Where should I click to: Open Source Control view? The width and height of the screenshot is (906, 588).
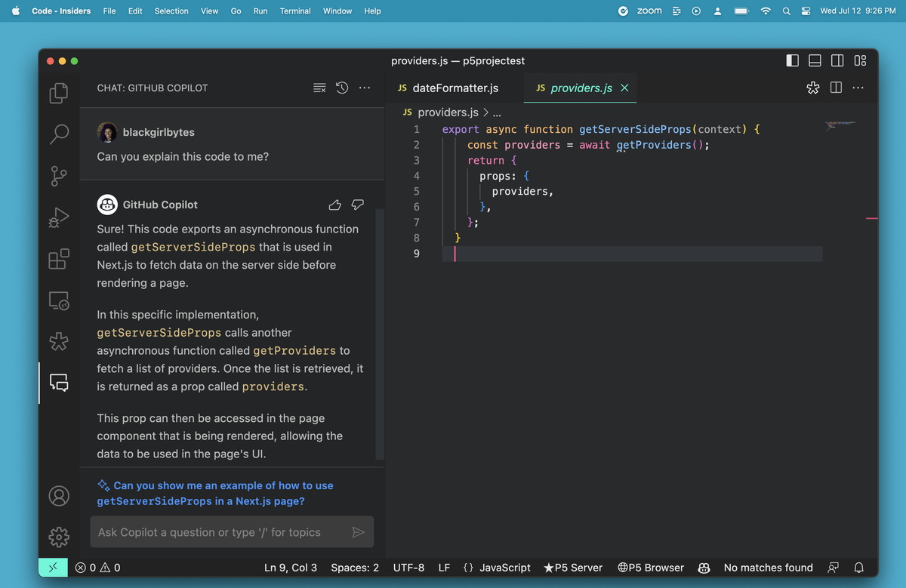pyautogui.click(x=59, y=176)
